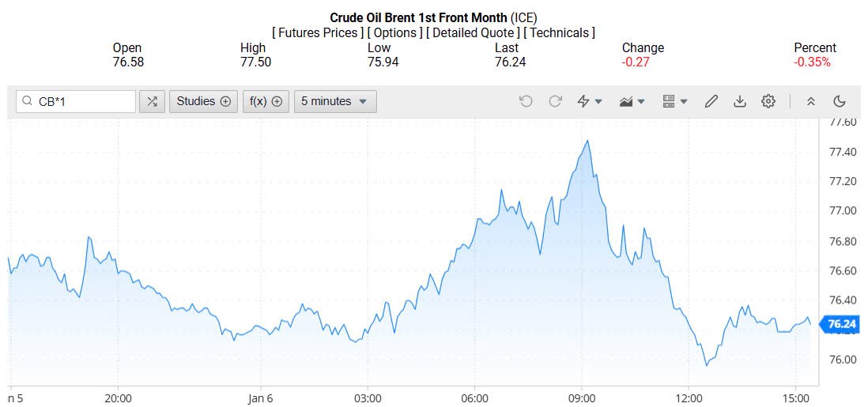Open the lightning bolt events menu
This screenshot has height=407, width=868.
(x=590, y=101)
